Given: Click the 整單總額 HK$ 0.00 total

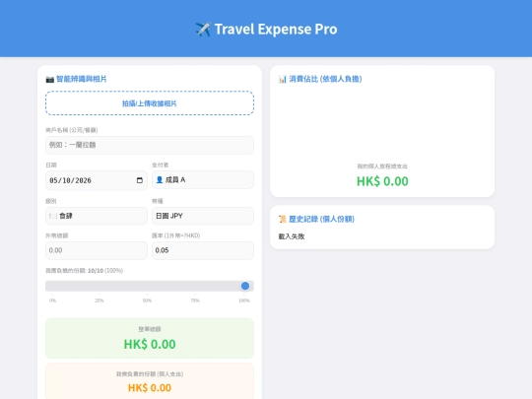Looking at the screenshot, I should click(x=150, y=338).
